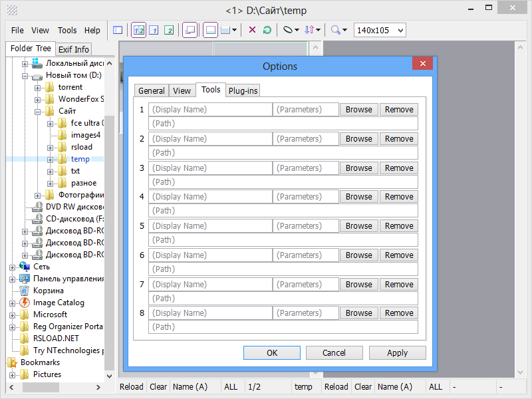Select the images4 folder in tree

pos(86,135)
